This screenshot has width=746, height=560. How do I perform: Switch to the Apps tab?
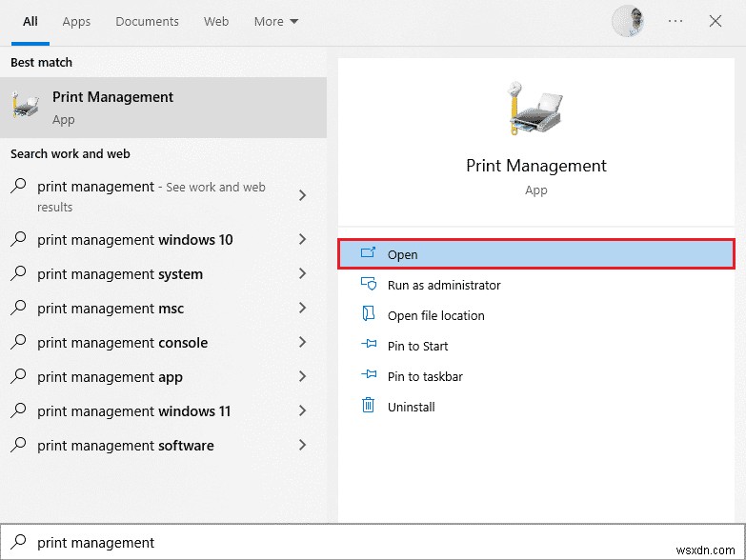(75, 21)
